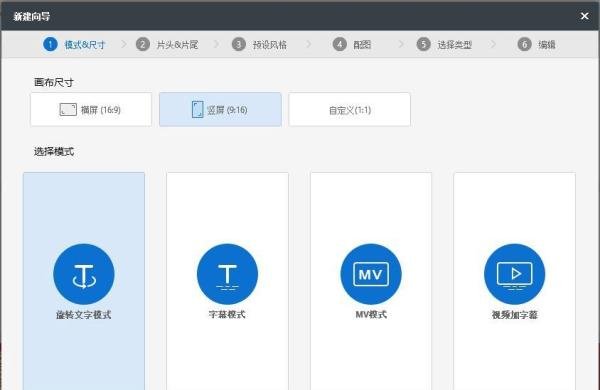Select the 视频加字幕 play screen icon
Image resolution: width=600 pixels, height=390 pixels.
[514, 274]
